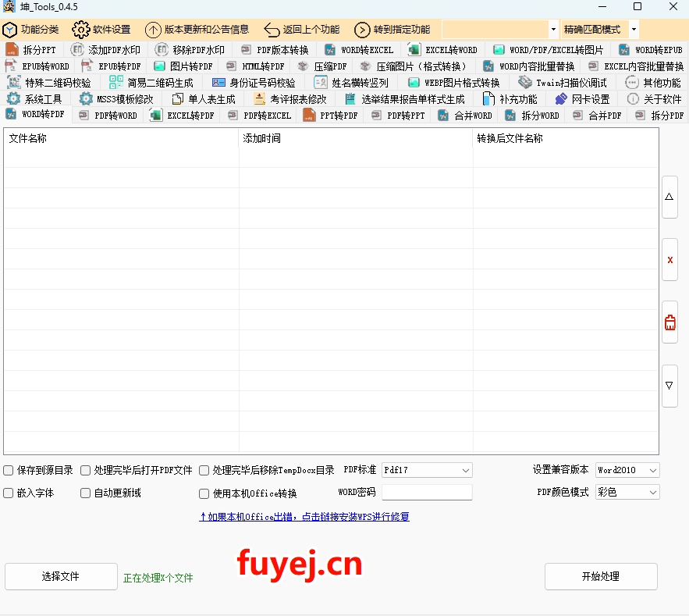
Task: Select the 拆分PPT tool icon
Action: pos(12,50)
